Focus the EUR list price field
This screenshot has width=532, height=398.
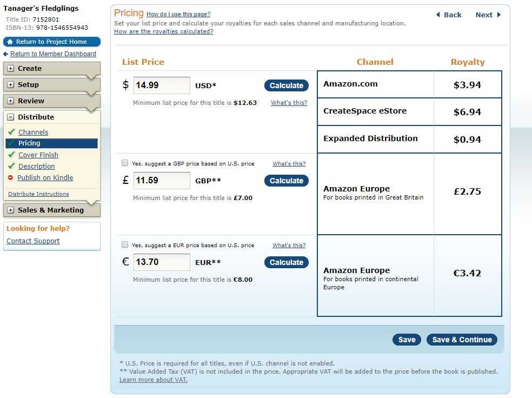pyautogui.click(x=162, y=262)
